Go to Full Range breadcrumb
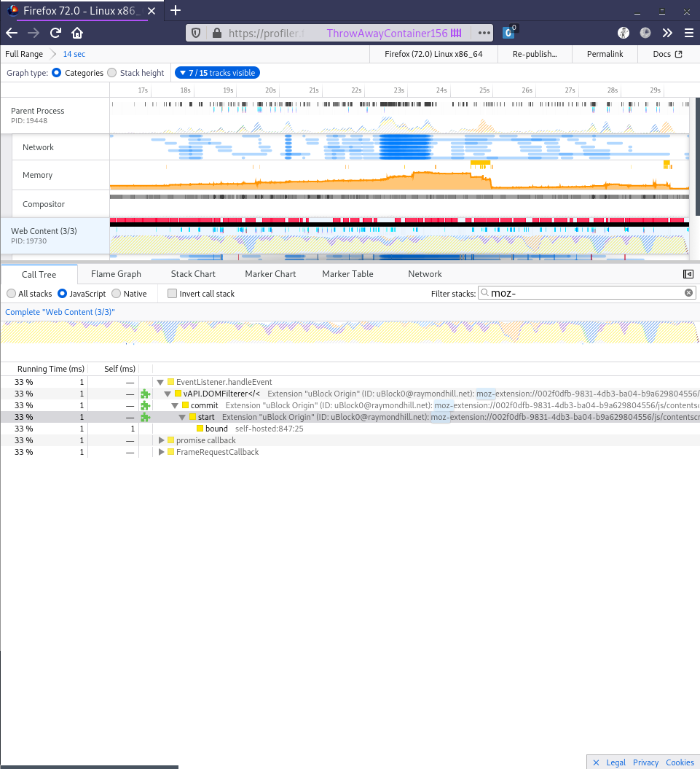The height and width of the screenshot is (769, 700). 24,54
